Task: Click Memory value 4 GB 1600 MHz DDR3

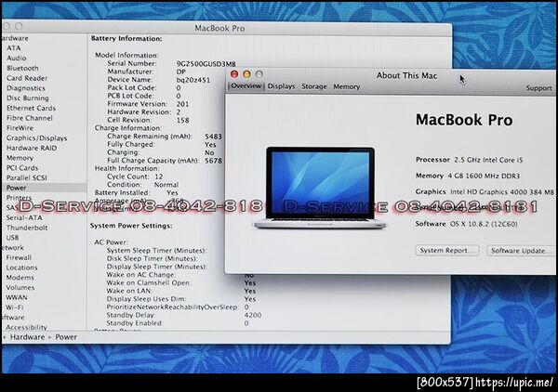Action: point(484,176)
